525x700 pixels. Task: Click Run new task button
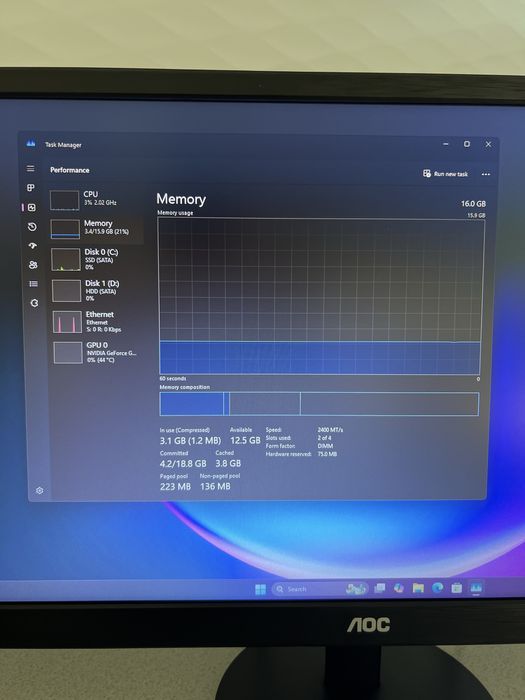445,174
